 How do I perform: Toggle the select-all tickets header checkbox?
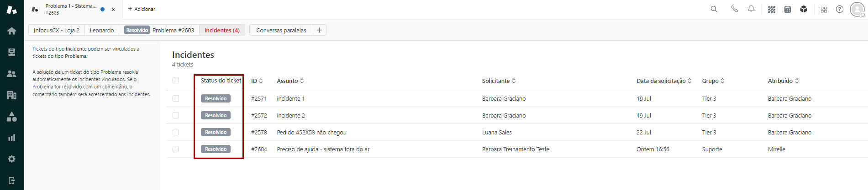click(176, 81)
